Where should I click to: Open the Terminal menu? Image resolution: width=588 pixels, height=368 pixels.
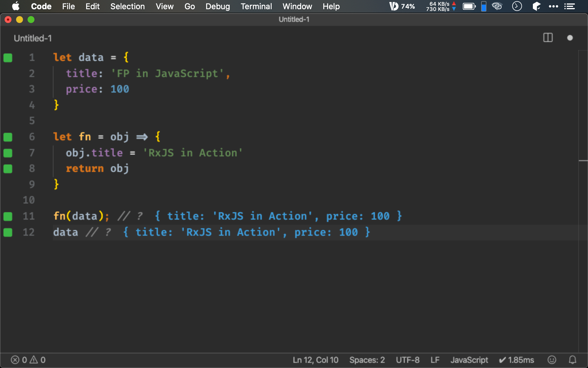point(256,6)
